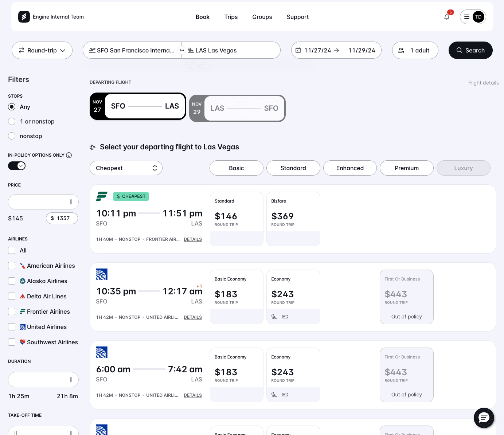Click the travelers icon beside 1 adult
Viewport: 504px width, 435px height.
click(401, 50)
